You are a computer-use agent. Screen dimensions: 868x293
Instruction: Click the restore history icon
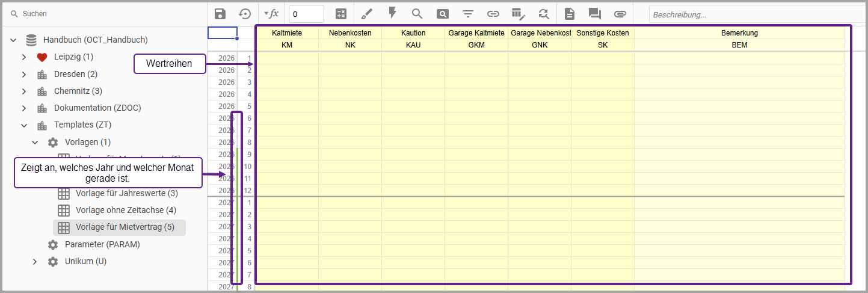click(244, 14)
